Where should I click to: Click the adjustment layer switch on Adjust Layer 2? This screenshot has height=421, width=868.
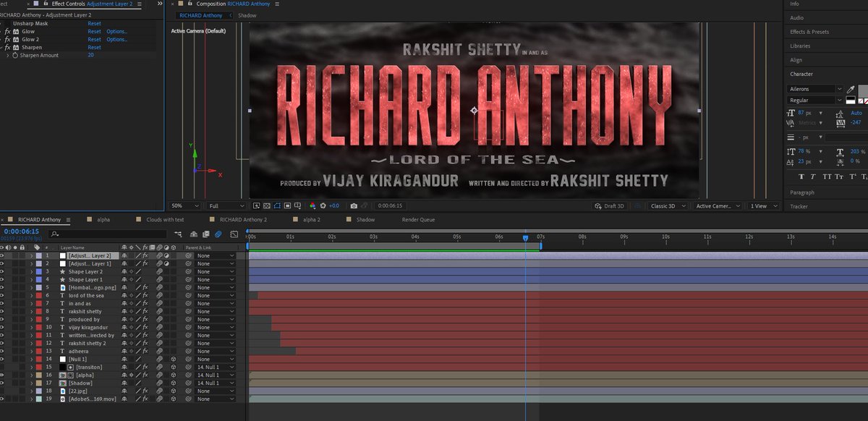(x=166, y=256)
